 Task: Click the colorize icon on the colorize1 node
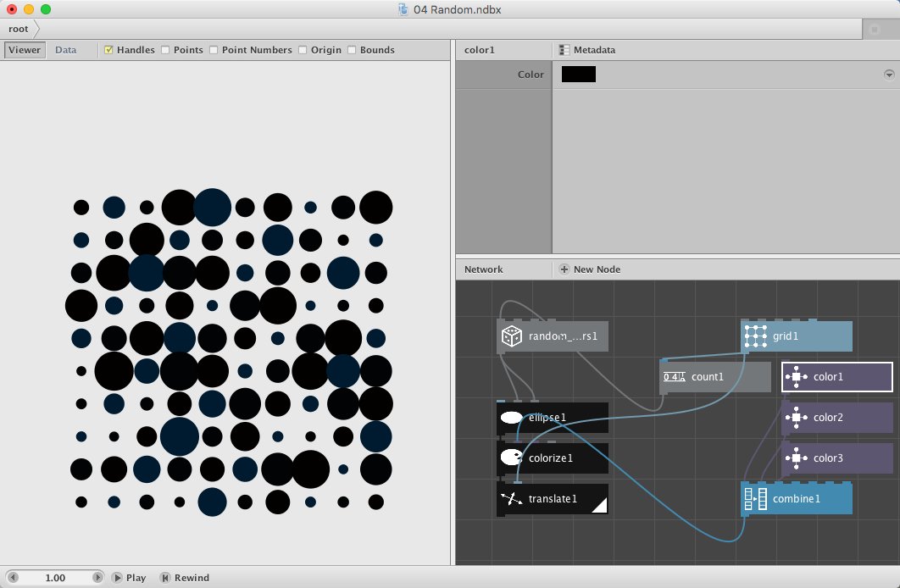[509, 458]
